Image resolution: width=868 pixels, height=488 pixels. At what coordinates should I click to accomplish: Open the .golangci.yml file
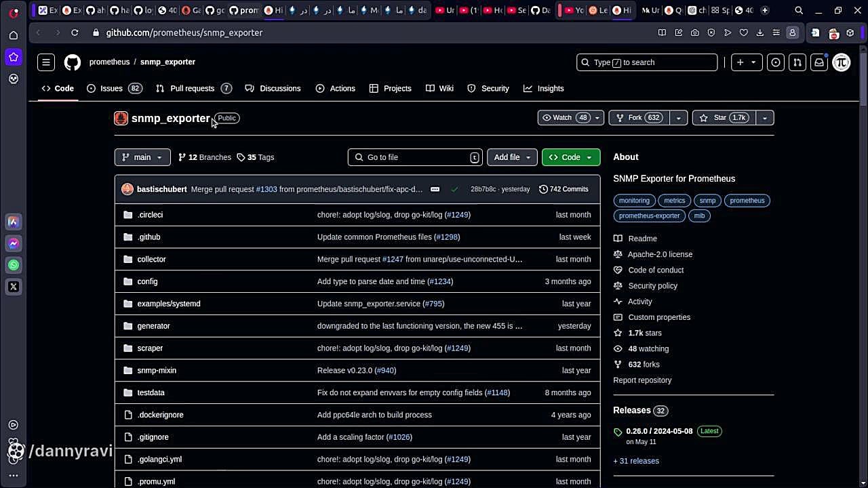coord(159,460)
